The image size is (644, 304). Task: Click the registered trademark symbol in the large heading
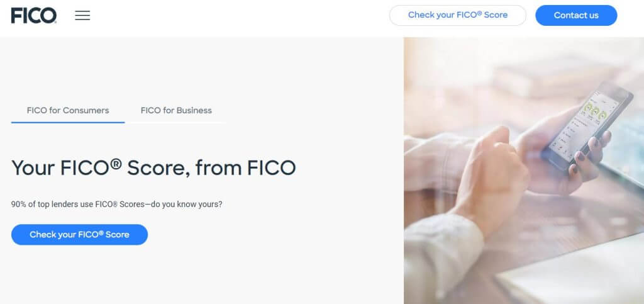116,164
